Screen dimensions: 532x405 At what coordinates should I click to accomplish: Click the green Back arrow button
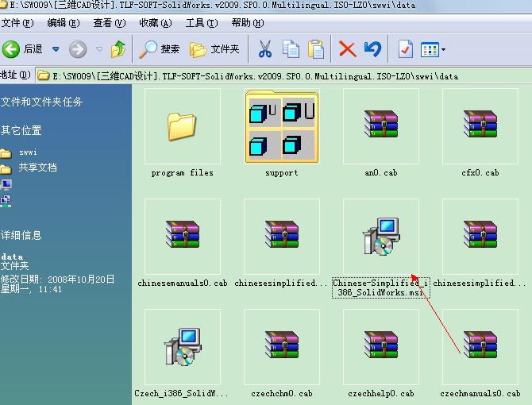(11, 49)
